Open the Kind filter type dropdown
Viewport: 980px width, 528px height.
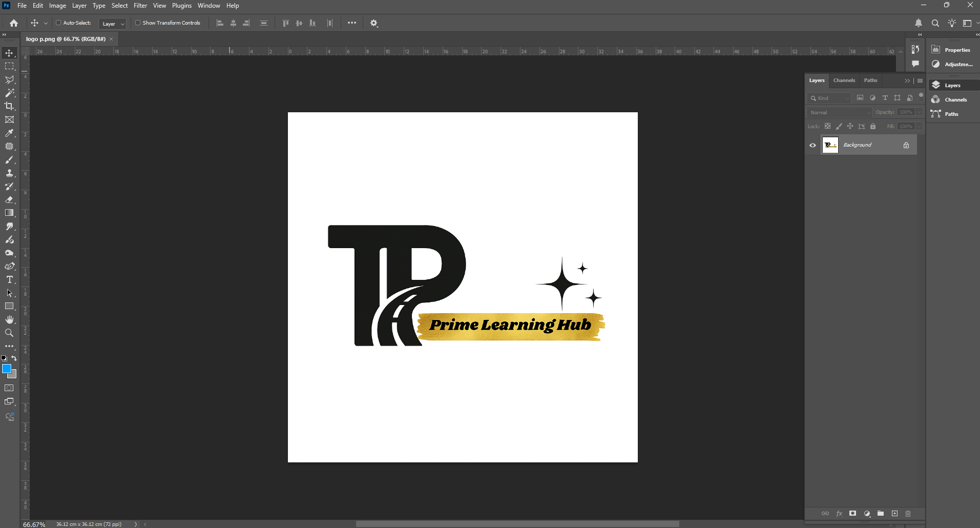[x=829, y=98]
